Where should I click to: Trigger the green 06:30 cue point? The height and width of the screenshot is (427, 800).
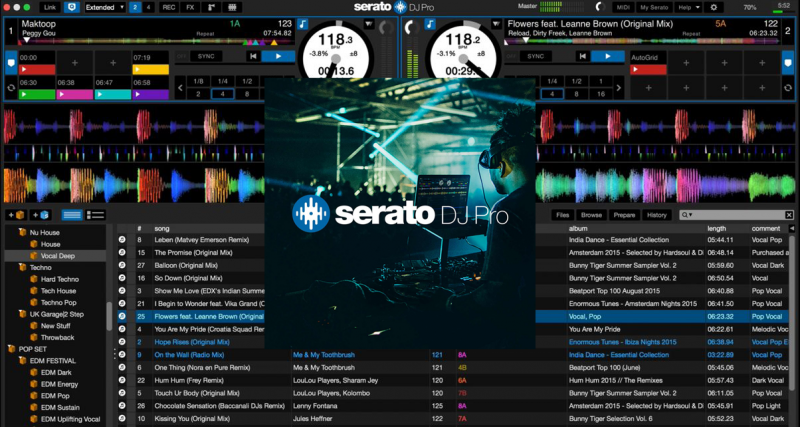pos(37,88)
